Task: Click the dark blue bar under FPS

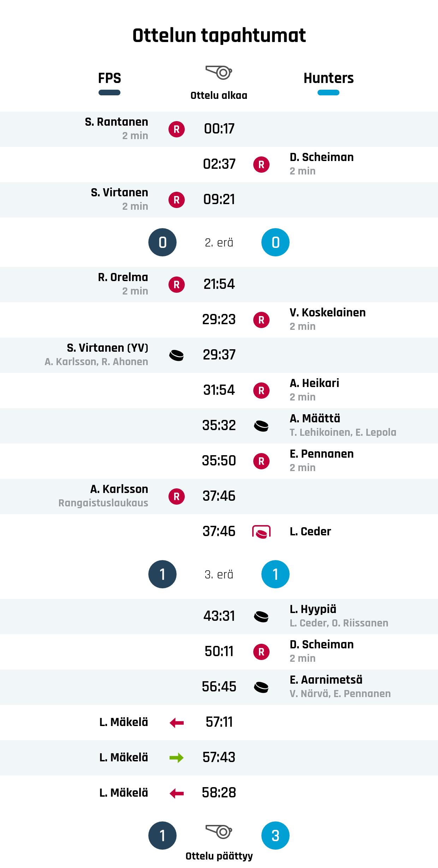Action: 109,93
